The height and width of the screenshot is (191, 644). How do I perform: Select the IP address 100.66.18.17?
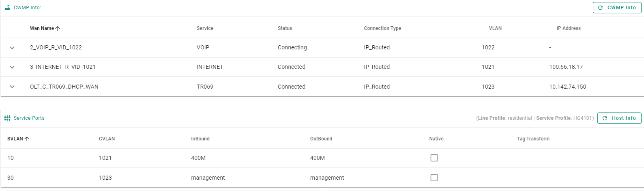coord(566,67)
